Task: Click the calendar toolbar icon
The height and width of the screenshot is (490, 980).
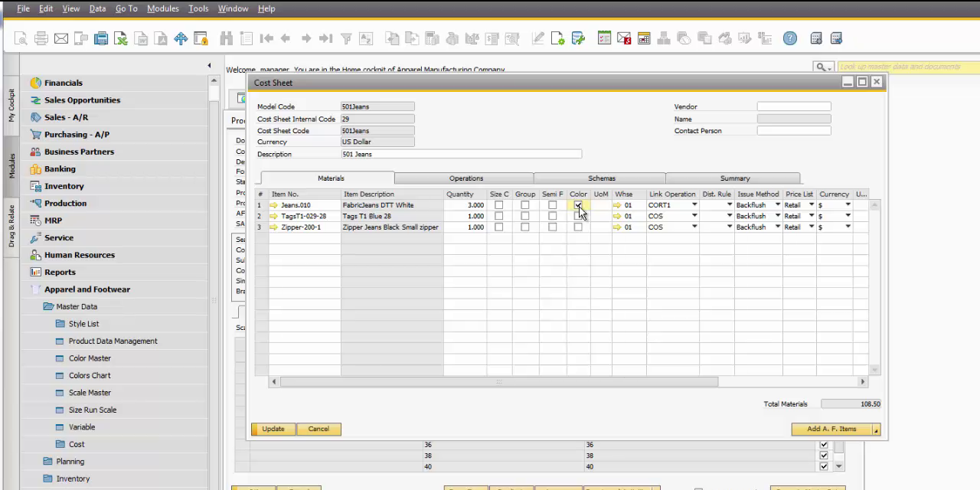Action: click(644, 38)
